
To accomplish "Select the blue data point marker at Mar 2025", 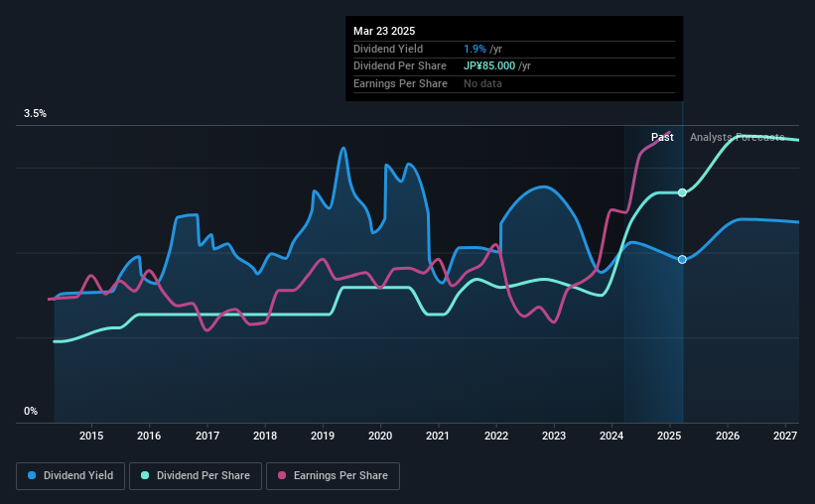I will click(682, 259).
